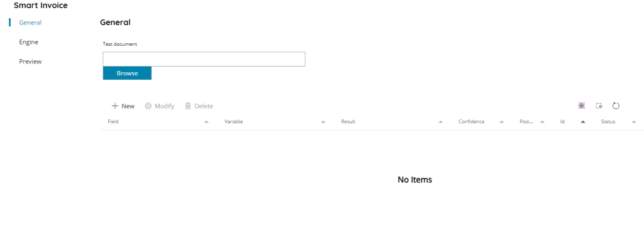This screenshot has height=238, width=644.
Task: Open the Preview section
Action: pyautogui.click(x=30, y=62)
